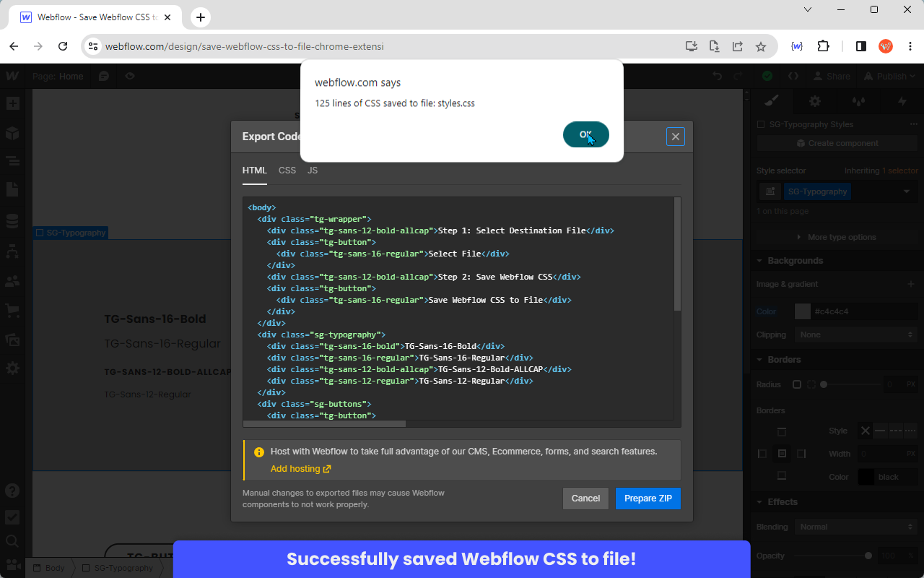Open the Element Settings gear tab
Viewport: 924px width, 578px height.
point(815,101)
